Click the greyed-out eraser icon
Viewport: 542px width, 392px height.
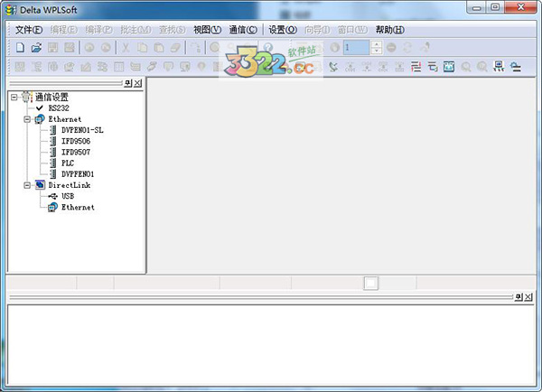[x=175, y=47]
